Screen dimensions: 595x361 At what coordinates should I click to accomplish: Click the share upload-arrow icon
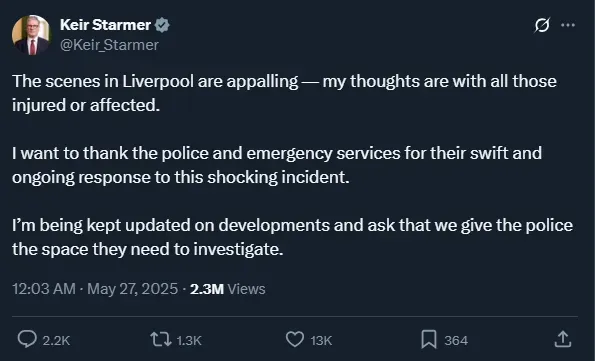(563, 339)
